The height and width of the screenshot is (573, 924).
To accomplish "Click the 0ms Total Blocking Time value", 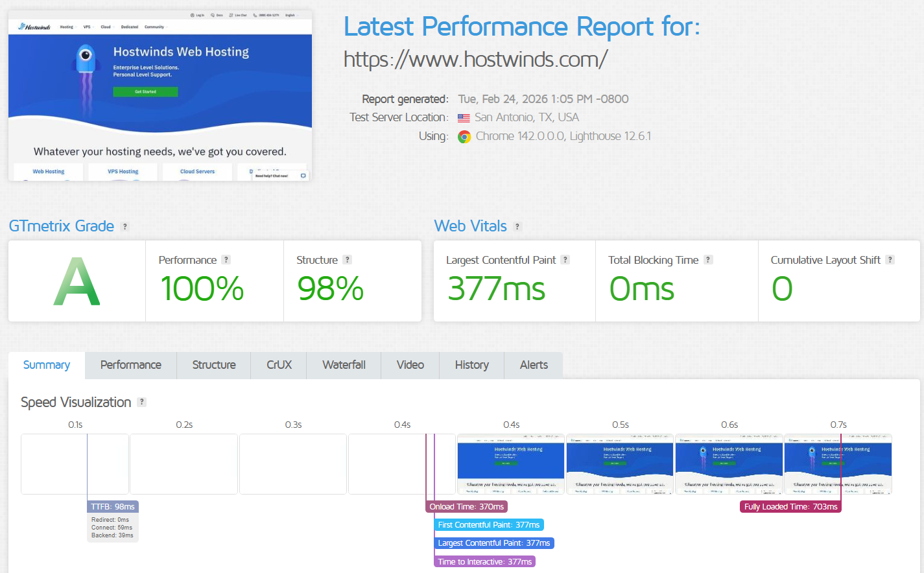I will [642, 289].
